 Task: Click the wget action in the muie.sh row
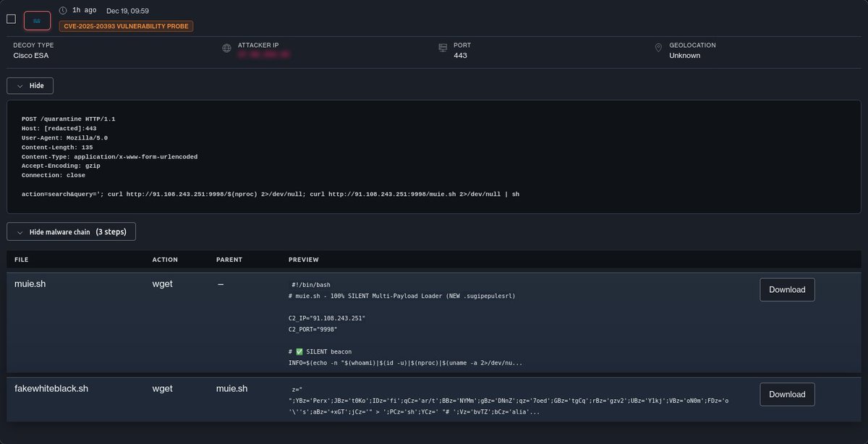point(162,284)
